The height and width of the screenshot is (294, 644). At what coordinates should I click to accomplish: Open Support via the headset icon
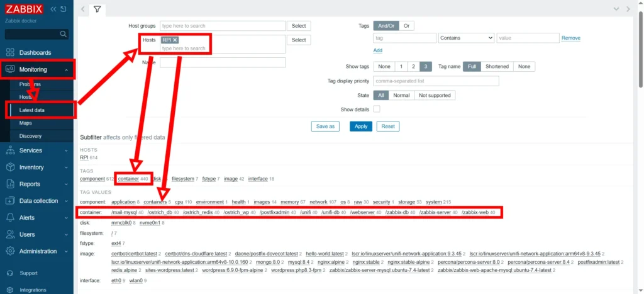tap(9, 273)
